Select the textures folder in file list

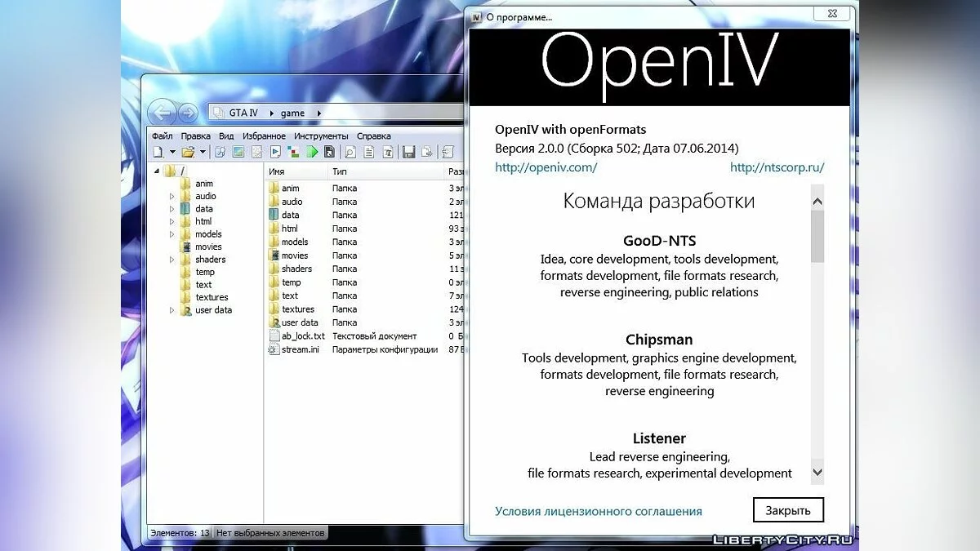tap(297, 309)
